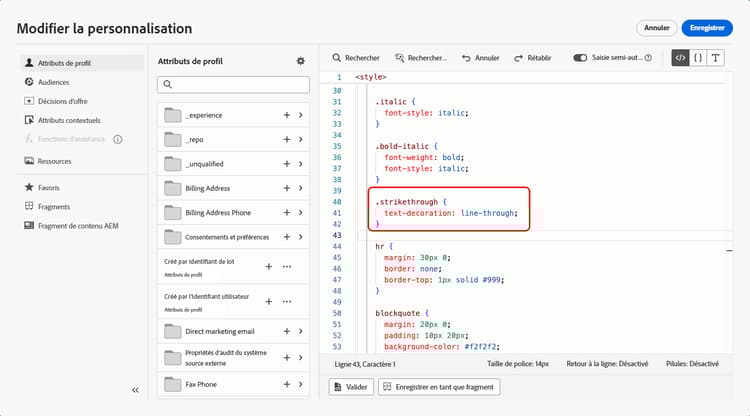This screenshot has height=416, width=750.
Task: Collapse the sidebar with double-chevron icon
Action: point(135,390)
